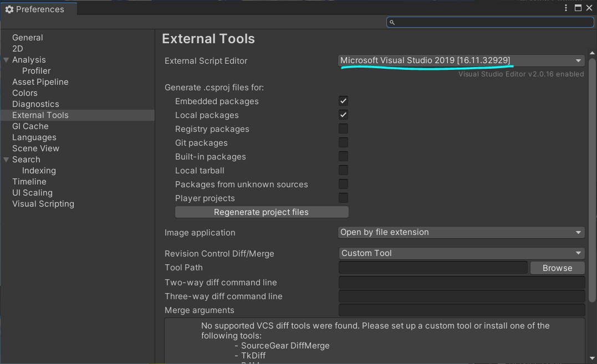
Task: Open GI Cache settings
Action: click(x=30, y=126)
